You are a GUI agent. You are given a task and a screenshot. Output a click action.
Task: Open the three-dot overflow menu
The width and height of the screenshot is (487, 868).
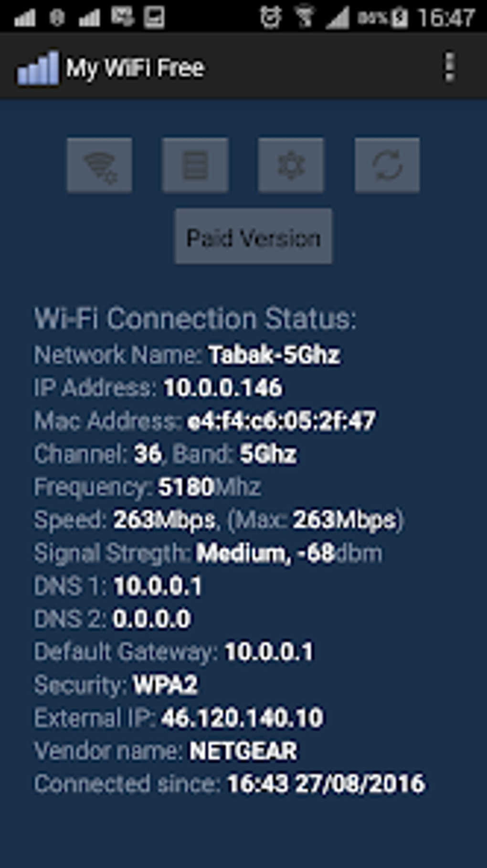click(x=449, y=67)
